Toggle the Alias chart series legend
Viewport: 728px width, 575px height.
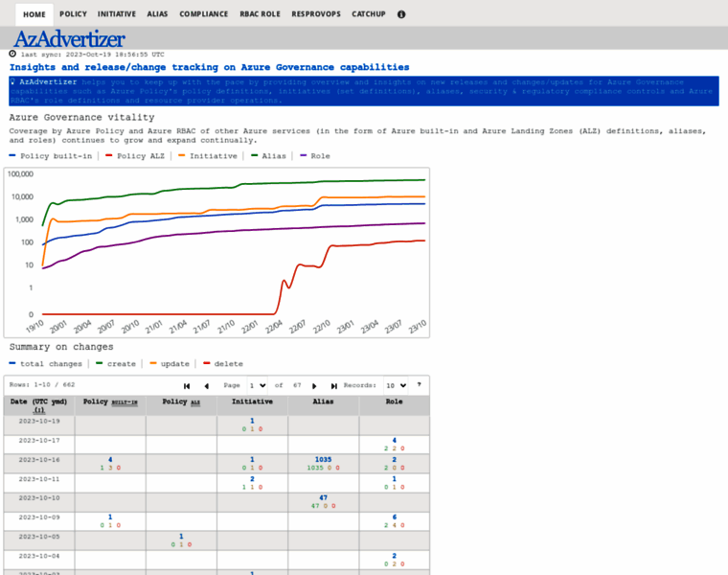coord(268,156)
